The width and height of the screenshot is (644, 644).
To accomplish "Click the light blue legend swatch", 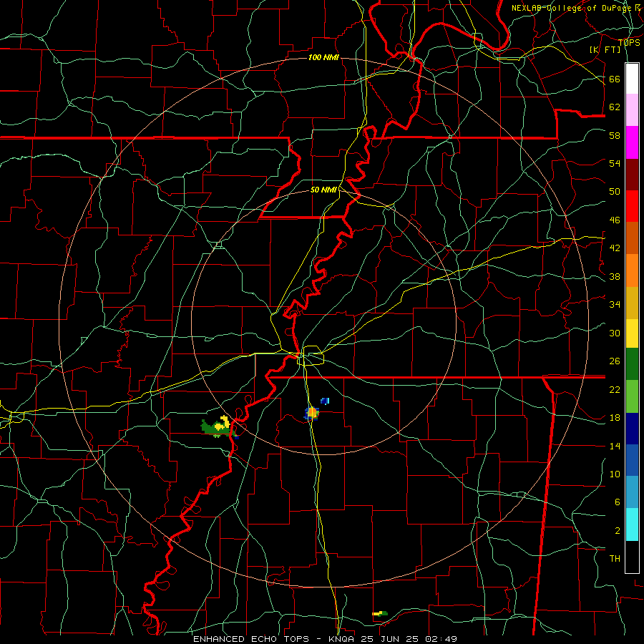I will [632, 492].
